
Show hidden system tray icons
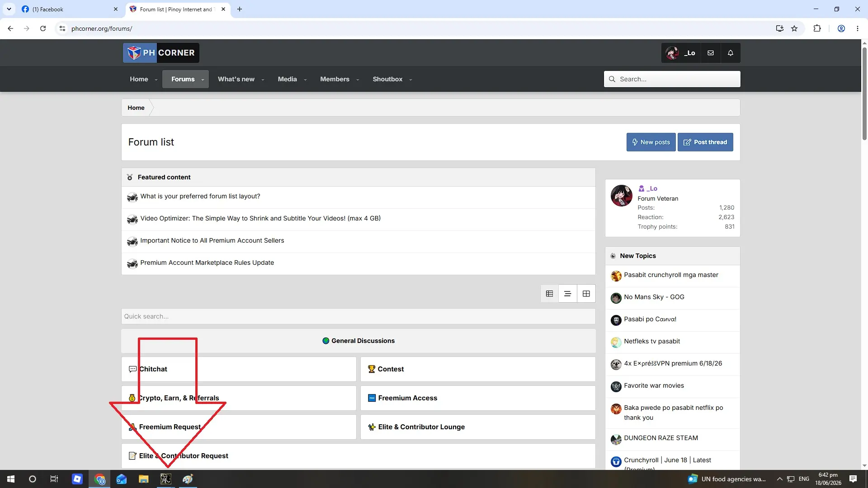[779, 479]
